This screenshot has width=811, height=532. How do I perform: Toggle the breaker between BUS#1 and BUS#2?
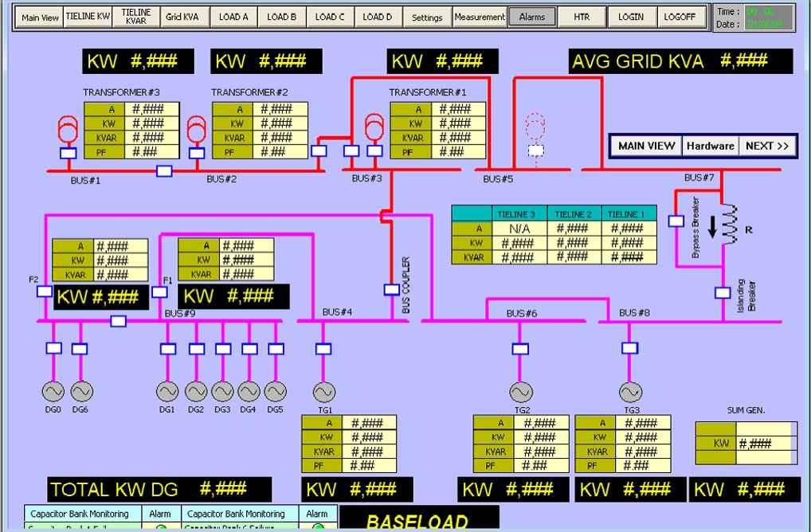click(x=164, y=170)
